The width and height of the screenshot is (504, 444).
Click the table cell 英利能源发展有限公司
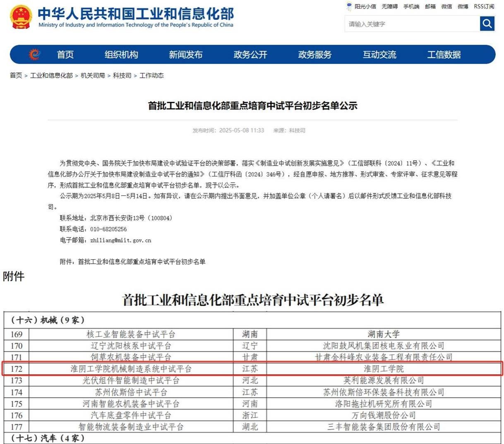[x=384, y=380]
